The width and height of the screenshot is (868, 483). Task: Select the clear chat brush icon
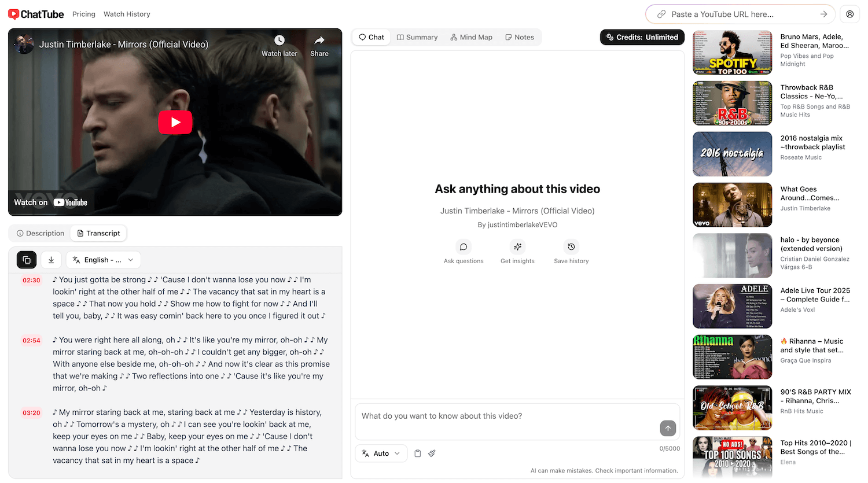432,453
